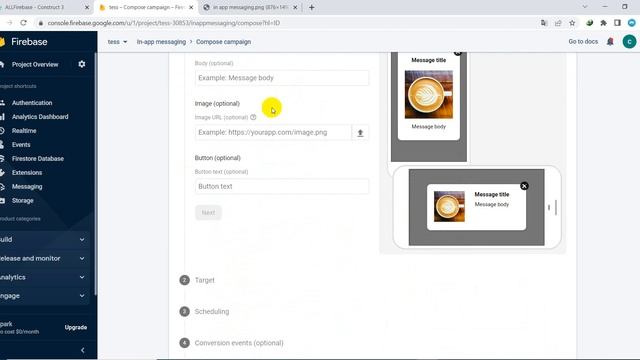The width and height of the screenshot is (640, 360).
Task: Click the Compose campaign breadcrumb
Action: point(223,42)
